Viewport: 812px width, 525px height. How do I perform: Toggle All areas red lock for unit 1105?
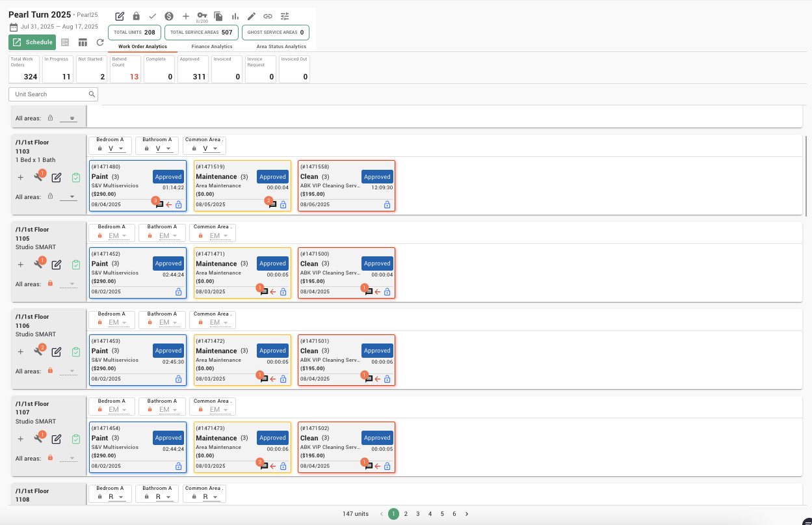50,284
